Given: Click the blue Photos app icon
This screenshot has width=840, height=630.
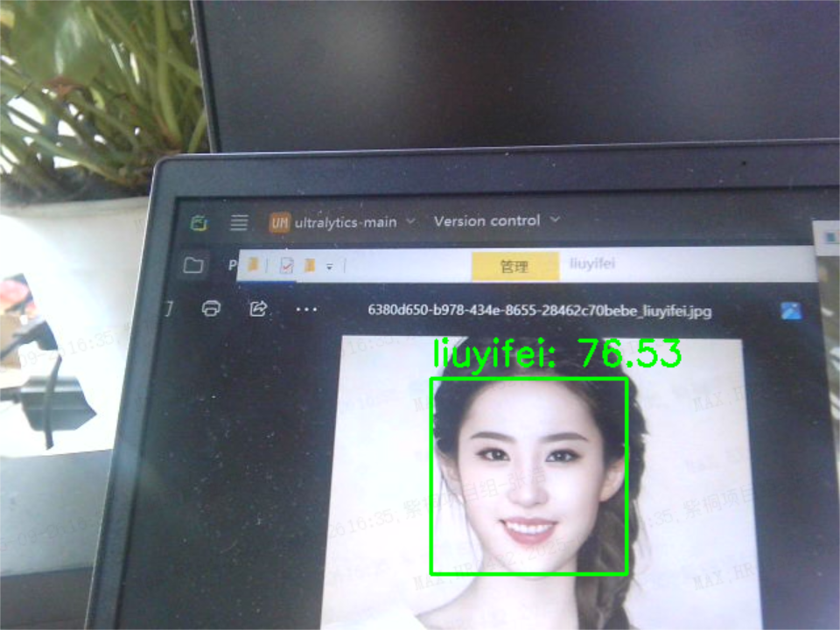Looking at the screenshot, I should point(791,311).
